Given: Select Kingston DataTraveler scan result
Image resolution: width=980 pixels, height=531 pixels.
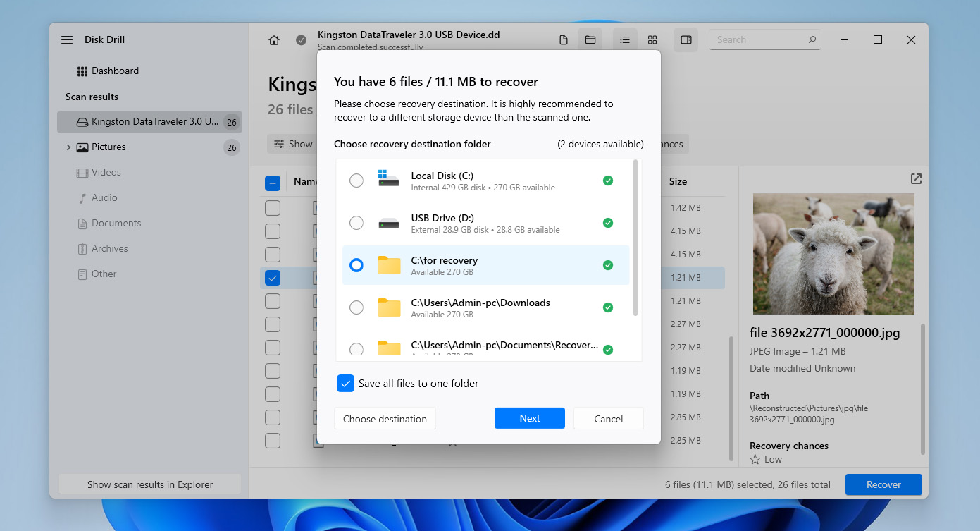Looking at the screenshot, I should tap(149, 122).
